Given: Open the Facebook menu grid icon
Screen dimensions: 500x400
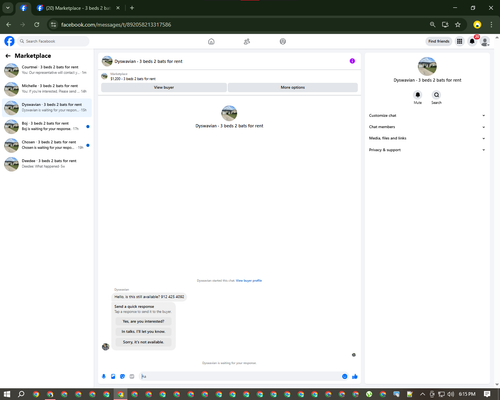Looking at the screenshot, I should pos(459,41).
